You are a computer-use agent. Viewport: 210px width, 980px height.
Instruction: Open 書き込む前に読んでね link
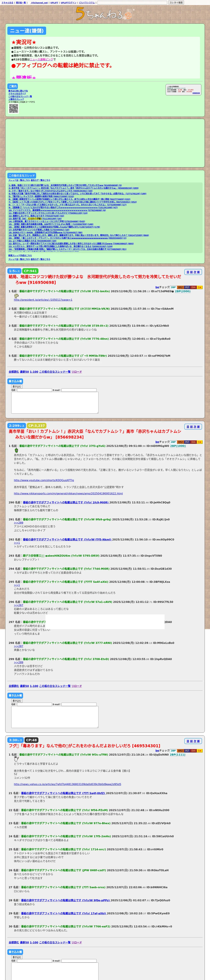click(18, 91)
